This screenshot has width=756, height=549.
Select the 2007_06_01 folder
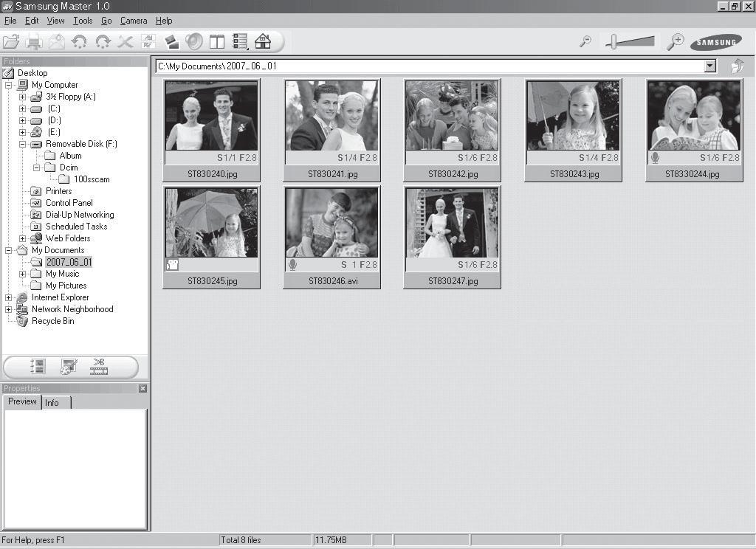pos(69,262)
